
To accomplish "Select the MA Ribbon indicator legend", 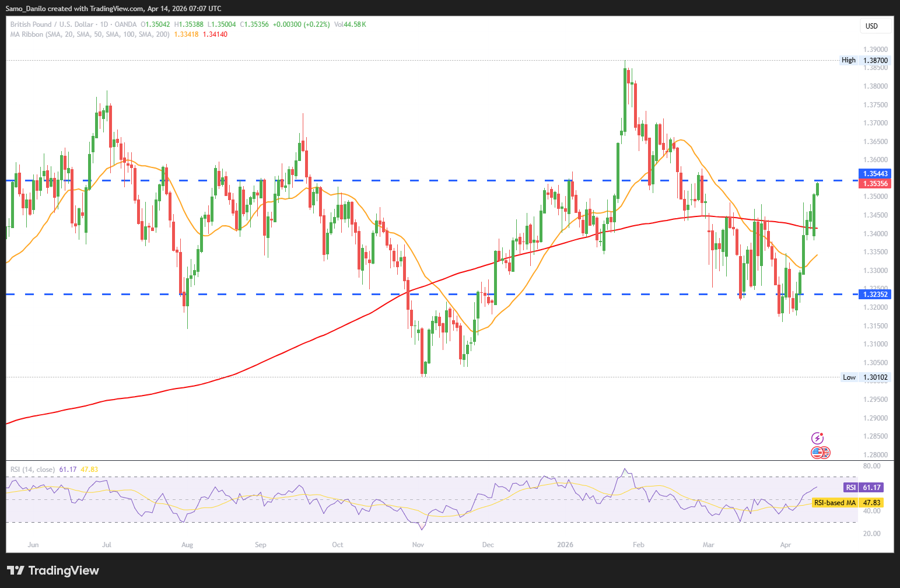I will 90,34.
